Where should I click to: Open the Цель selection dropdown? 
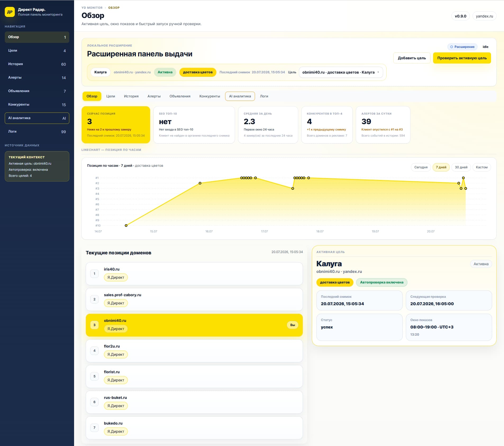pos(341,72)
